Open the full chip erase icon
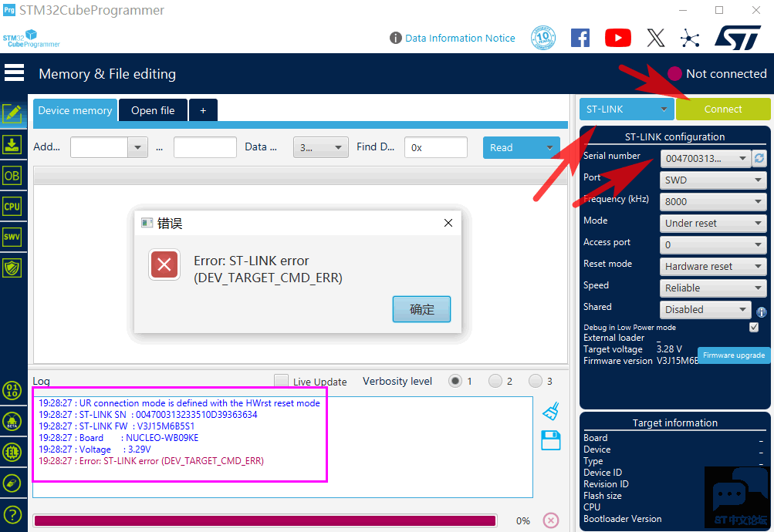The width and height of the screenshot is (774, 532). pyautogui.click(x=12, y=483)
